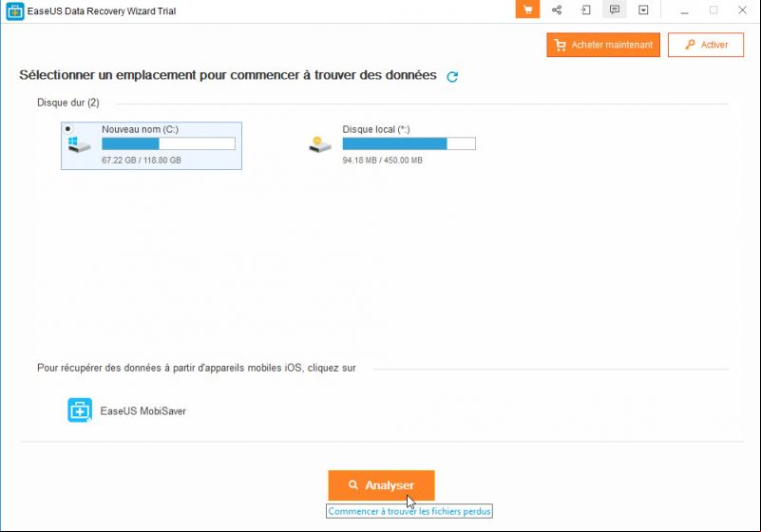This screenshot has width=761, height=532.
Task: Click the Nouveau nom (C:) usage bar
Action: (168, 143)
